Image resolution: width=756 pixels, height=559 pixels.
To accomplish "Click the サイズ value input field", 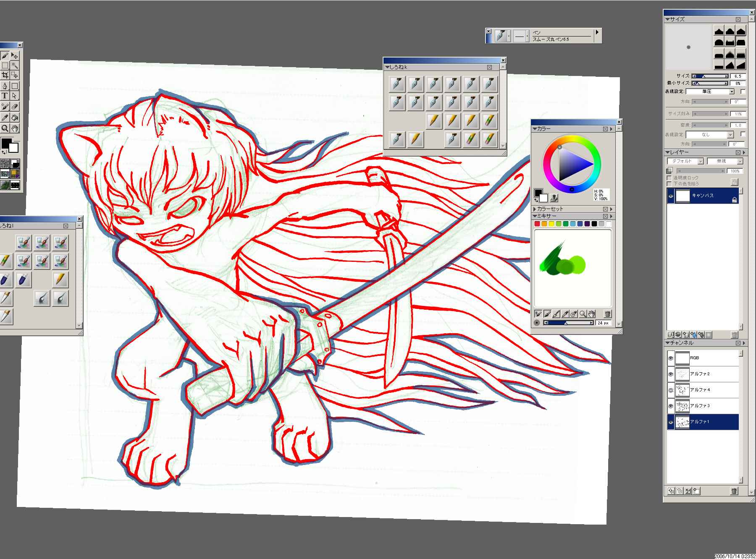I will 738,76.
